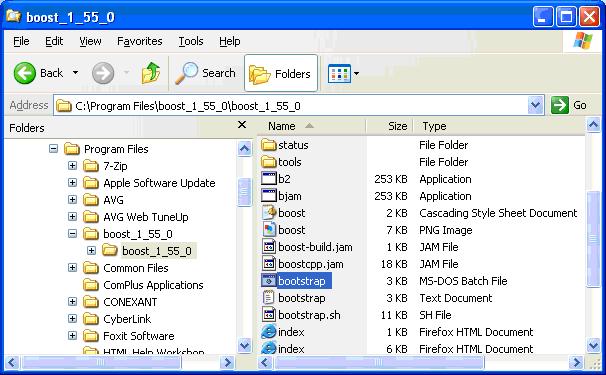Expand the AVG folder node
The height and width of the screenshot is (375, 606).
[x=72, y=199]
